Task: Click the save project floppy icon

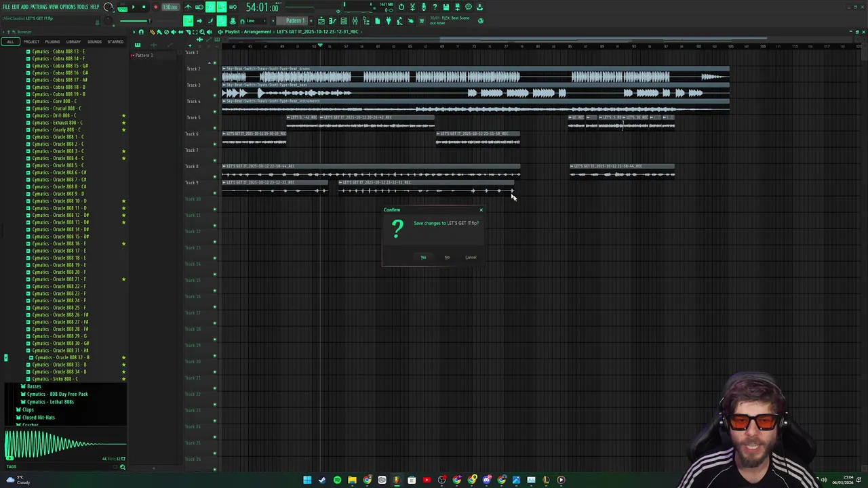Action: 446,7
